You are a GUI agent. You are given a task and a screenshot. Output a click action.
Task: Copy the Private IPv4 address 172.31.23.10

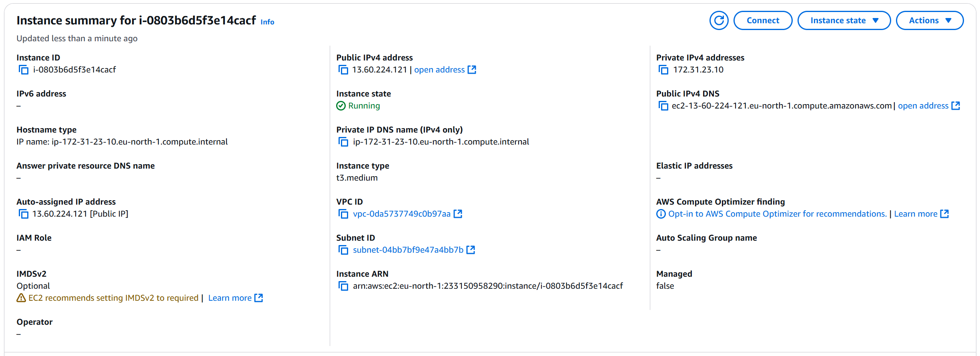click(663, 70)
